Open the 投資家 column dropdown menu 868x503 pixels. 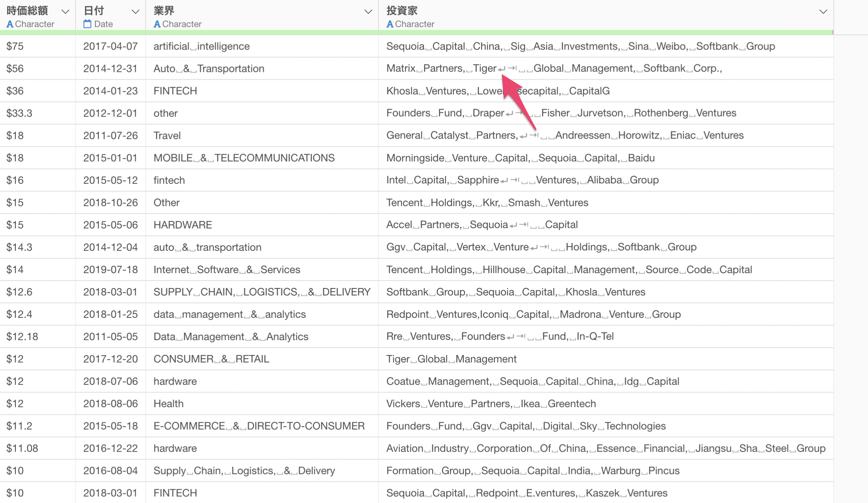(x=823, y=12)
